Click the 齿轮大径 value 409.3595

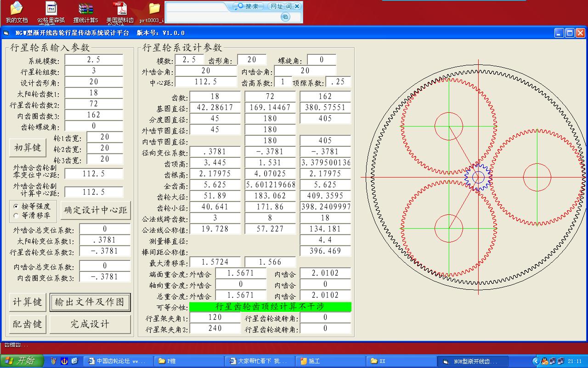[x=325, y=196]
